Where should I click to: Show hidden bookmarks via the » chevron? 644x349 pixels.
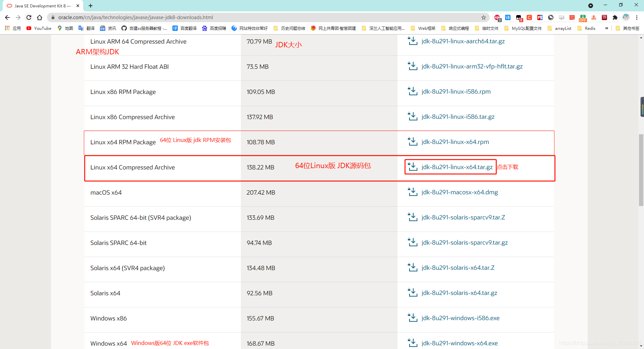[606, 28]
